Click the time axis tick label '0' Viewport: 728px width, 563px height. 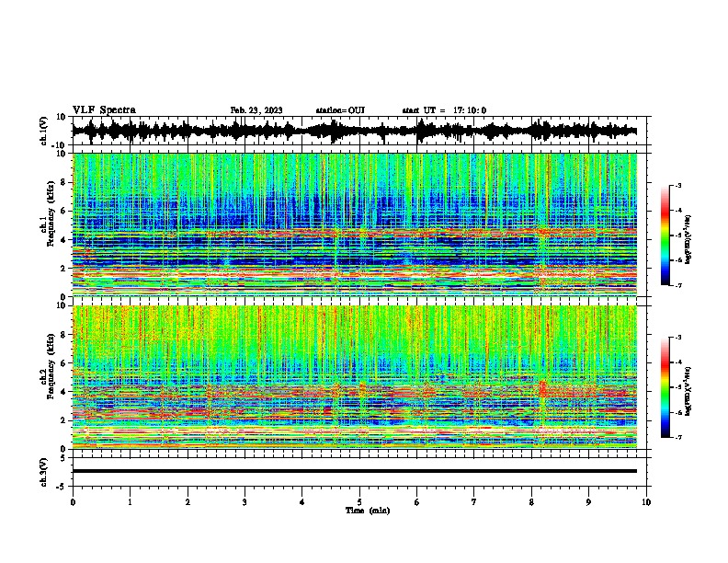click(73, 502)
